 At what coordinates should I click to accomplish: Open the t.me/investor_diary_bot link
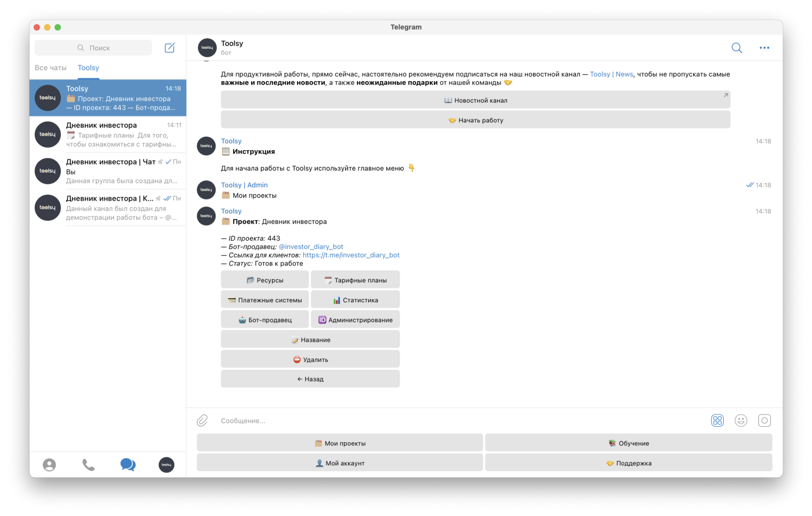coord(351,255)
